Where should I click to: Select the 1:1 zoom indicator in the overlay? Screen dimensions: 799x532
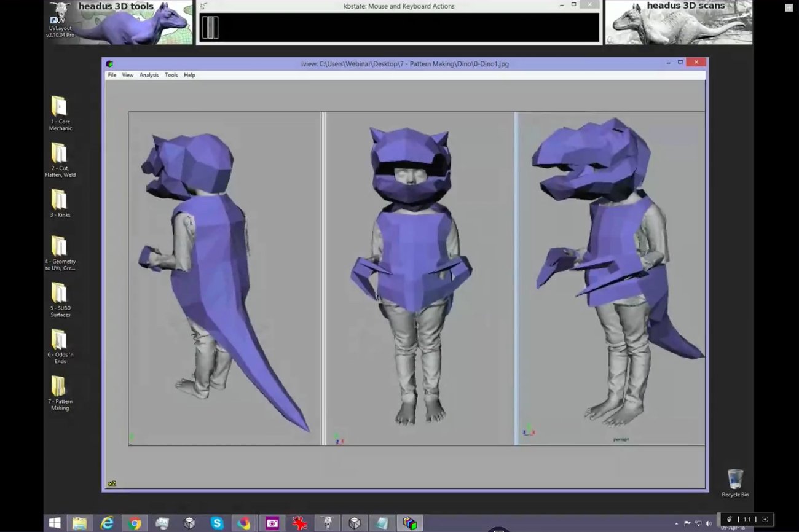[x=747, y=519]
